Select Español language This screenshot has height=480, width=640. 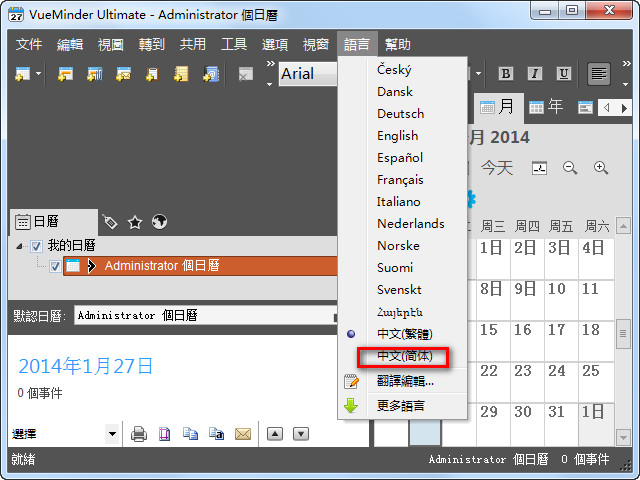click(400, 158)
